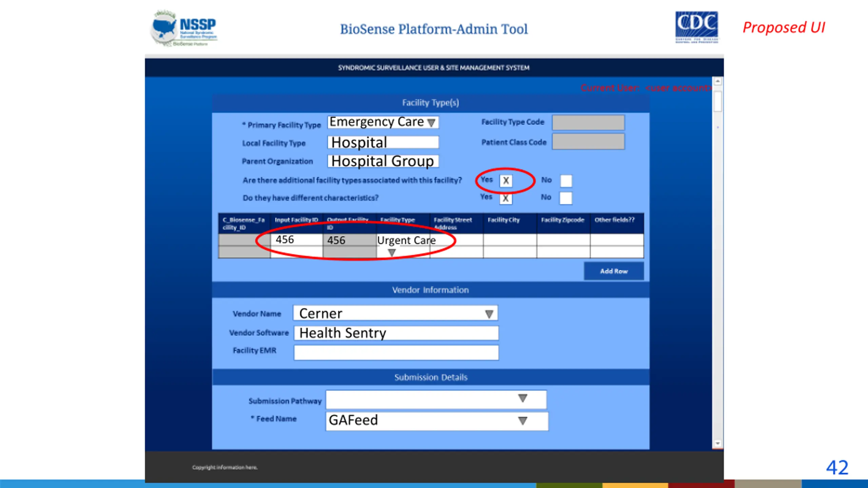The height and width of the screenshot is (488, 868).
Task: Check No for different characteristics
Action: click(566, 198)
